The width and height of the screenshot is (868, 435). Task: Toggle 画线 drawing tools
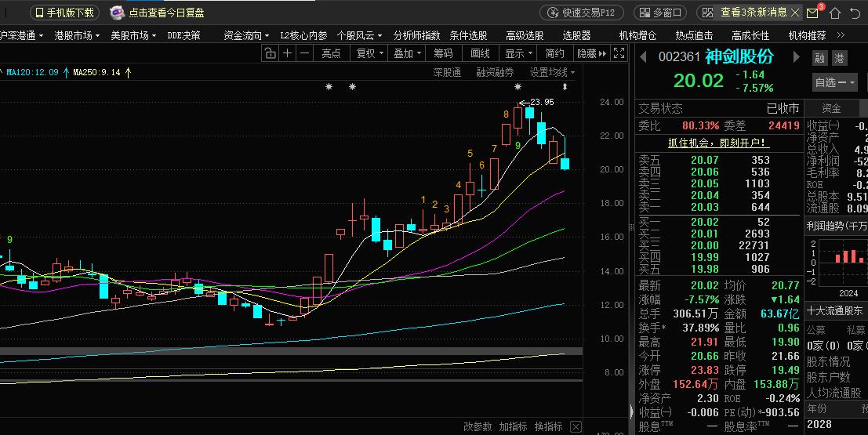point(480,53)
